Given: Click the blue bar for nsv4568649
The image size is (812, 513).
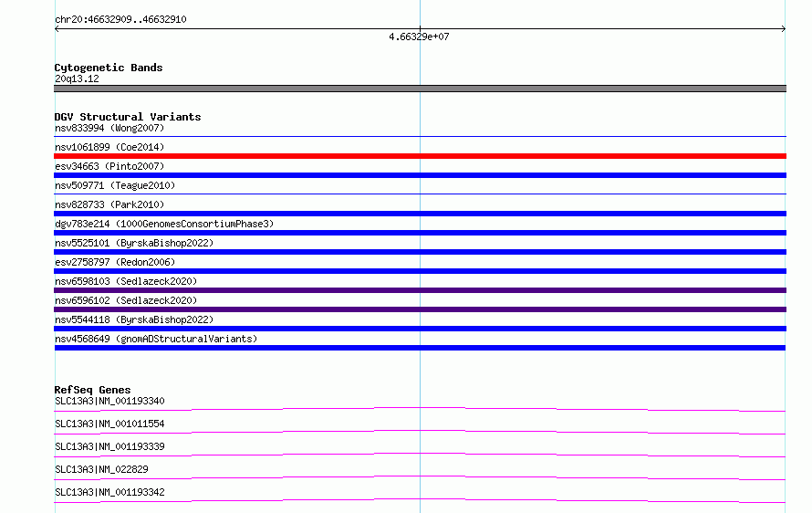Looking at the screenshot, I should coord(420,348).
